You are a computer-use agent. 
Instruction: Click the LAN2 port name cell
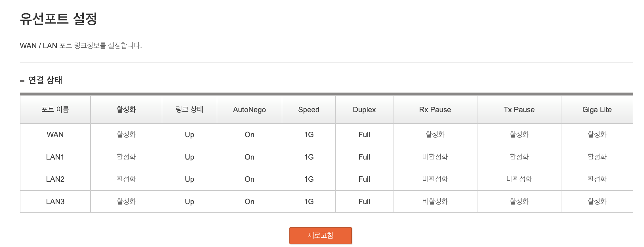click(x=55, y=179)
